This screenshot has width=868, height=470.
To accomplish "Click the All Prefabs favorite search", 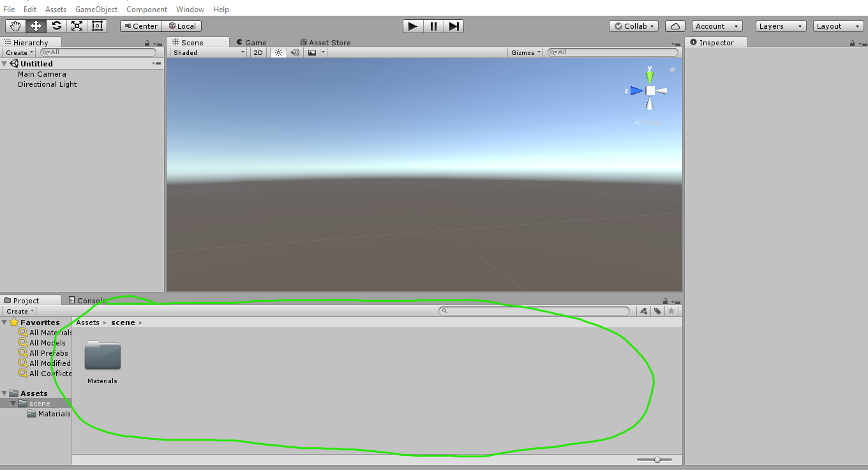I will click(43, 353).
